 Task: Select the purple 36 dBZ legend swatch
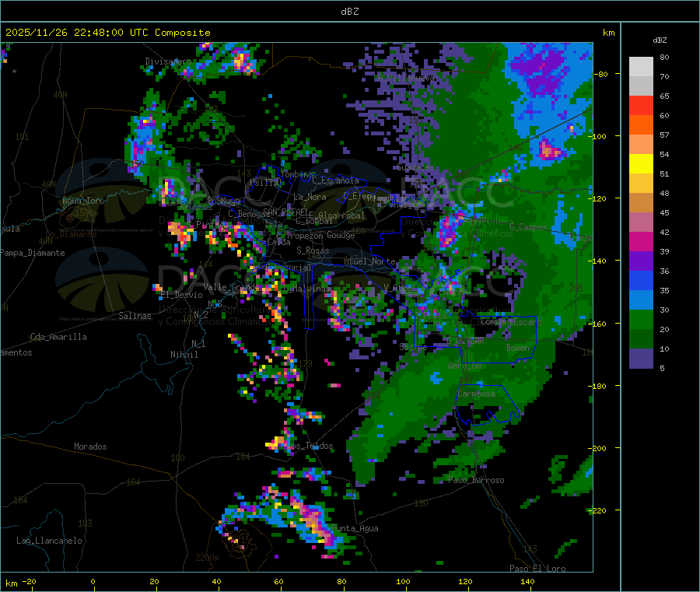(x=641, y=261)
